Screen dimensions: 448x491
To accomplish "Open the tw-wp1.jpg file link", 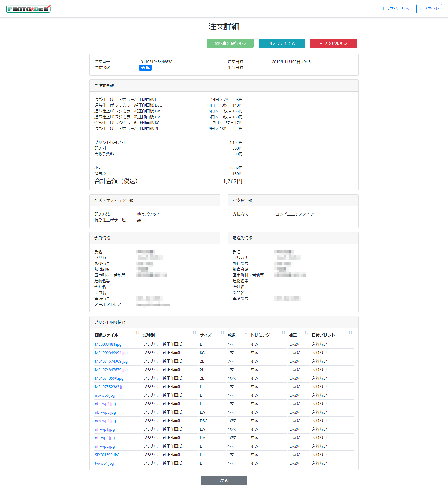I will (104, 463).
